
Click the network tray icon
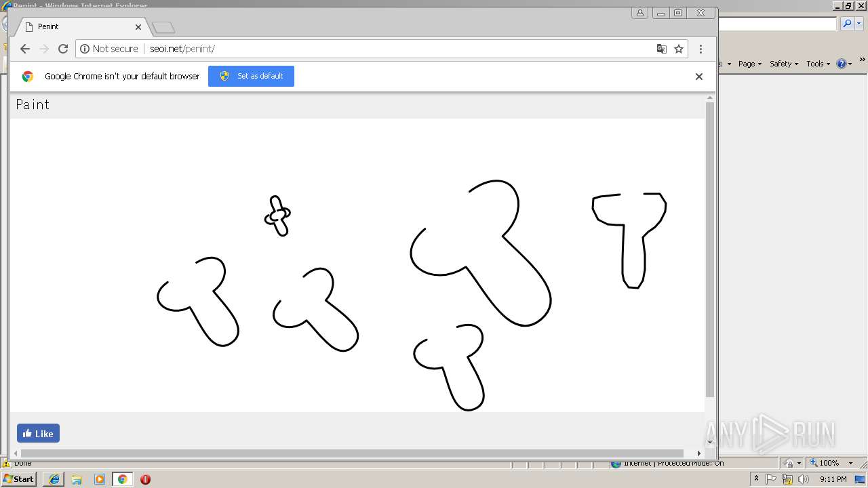pyautogui.click(x=787, y=479)
